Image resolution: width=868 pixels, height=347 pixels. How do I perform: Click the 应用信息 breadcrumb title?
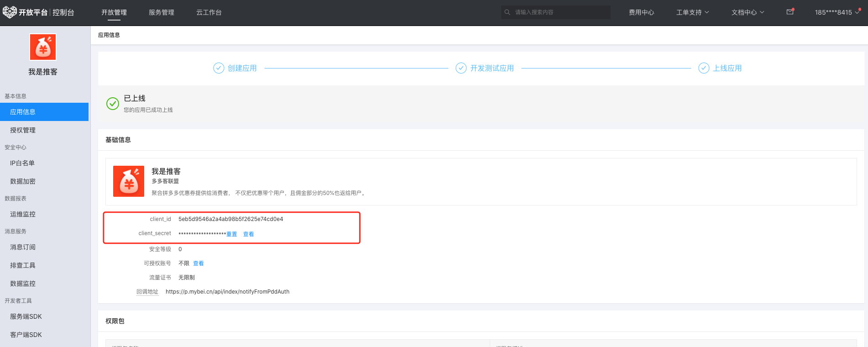(x=109, y=35)
